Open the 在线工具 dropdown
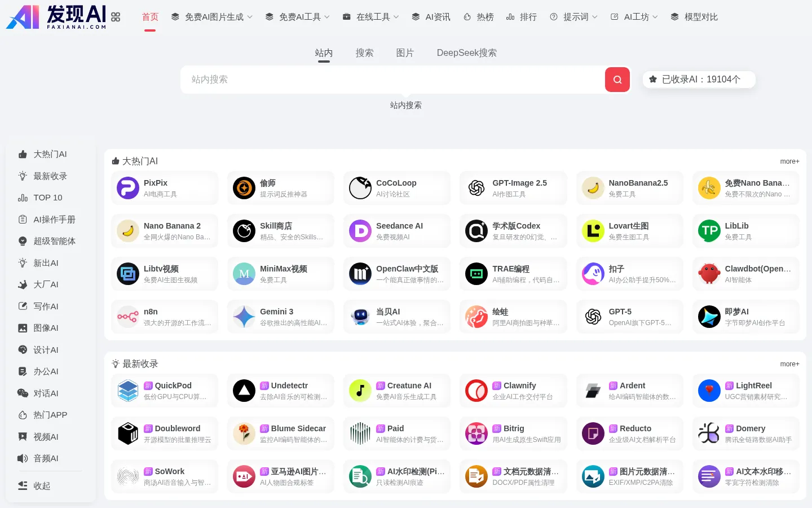Viewport: 812px width, 508px height. [371, 17]
